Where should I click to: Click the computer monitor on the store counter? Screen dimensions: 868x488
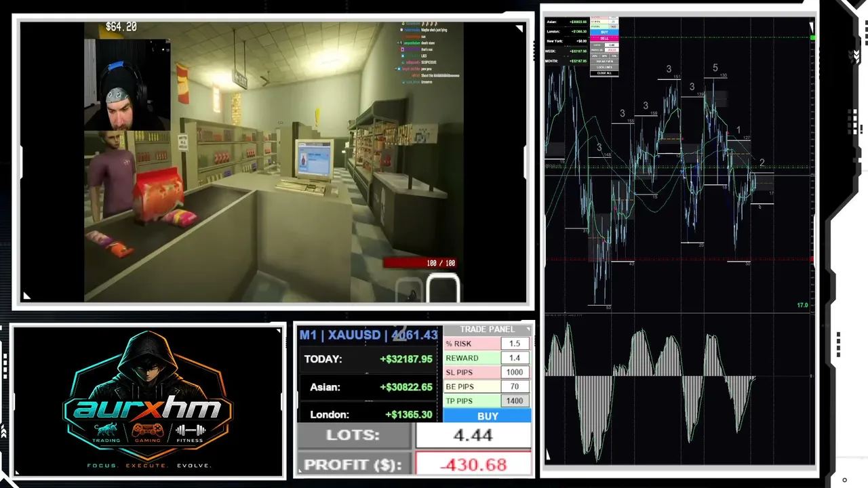click(x=313, y=160)
